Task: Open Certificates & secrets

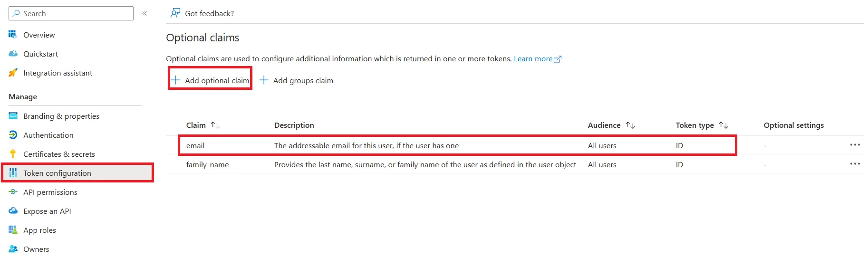Action: coord(59,154)
